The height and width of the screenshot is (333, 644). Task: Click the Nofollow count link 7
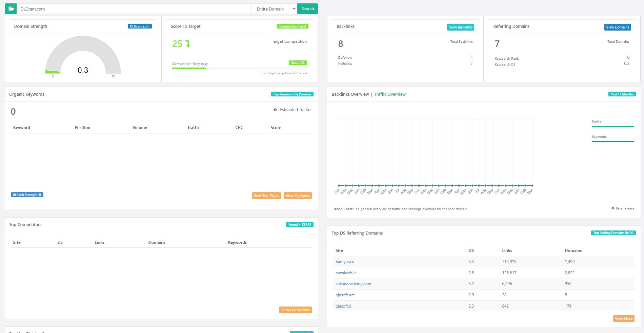[x=471, y=63]
